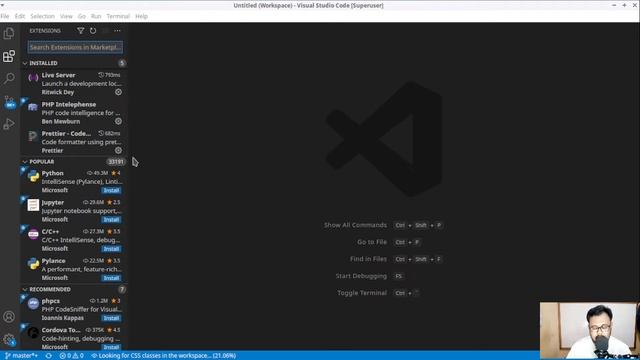Open the Search view icon
Screen dimensions: 640x360
tap(9, 78)
